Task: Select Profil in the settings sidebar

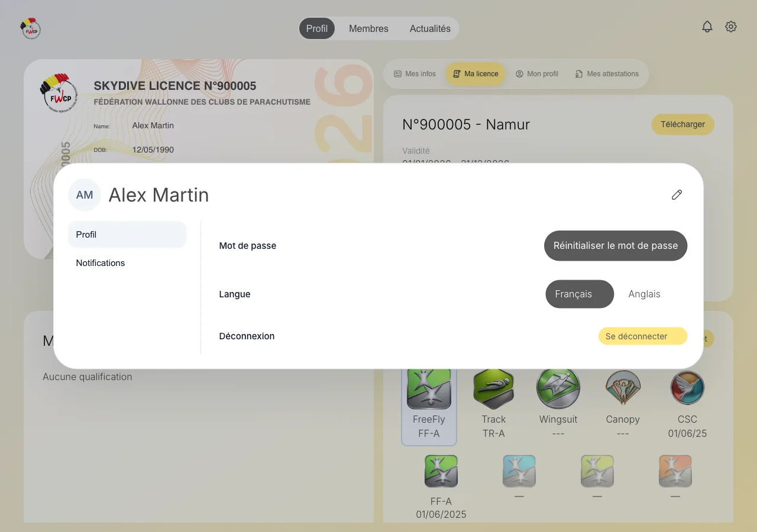Action: [x=127, y=235]
